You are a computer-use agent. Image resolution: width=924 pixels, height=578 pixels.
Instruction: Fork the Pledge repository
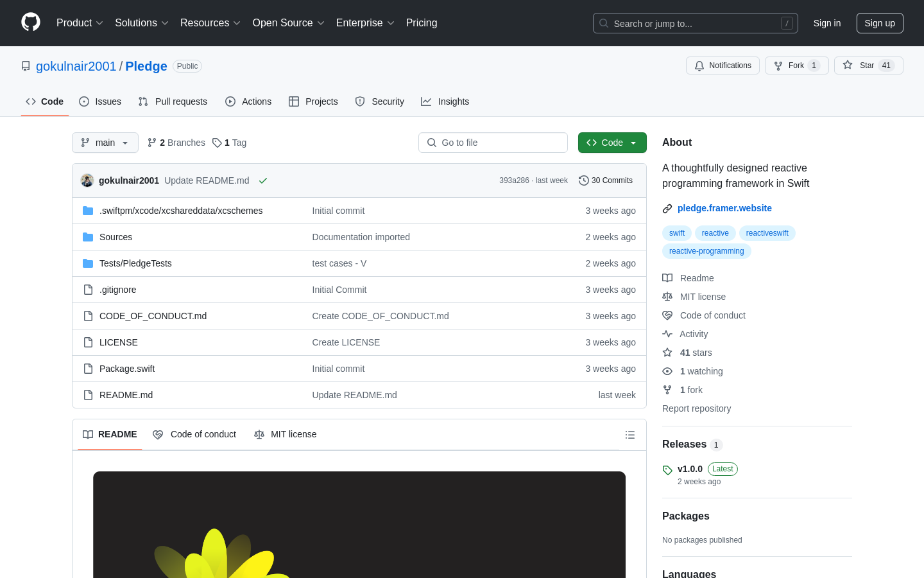click(x=796, y=66)
